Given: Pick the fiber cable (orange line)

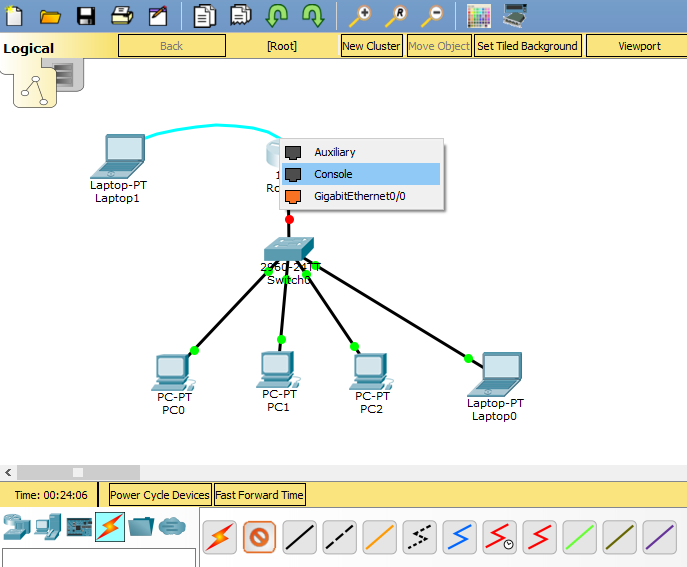Looking at the screenshot, I should (x=380, y=538).
